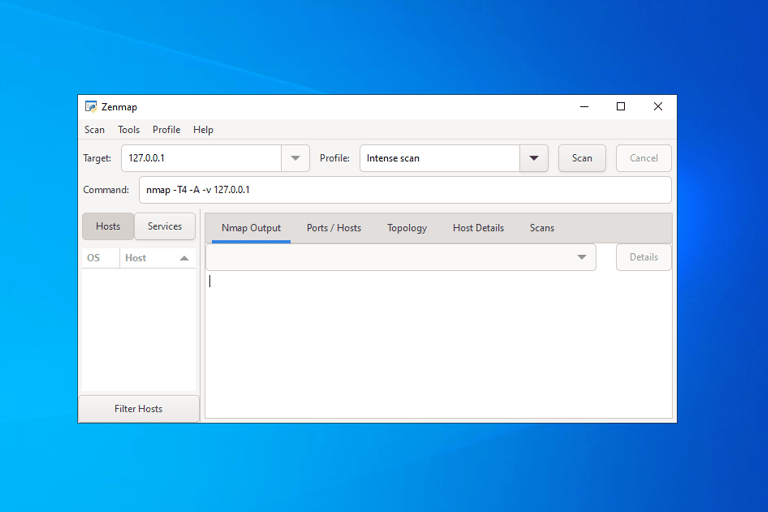Viewport: 768px width, 512px height.
Task: Open the Profile menu
Action: 166,130
